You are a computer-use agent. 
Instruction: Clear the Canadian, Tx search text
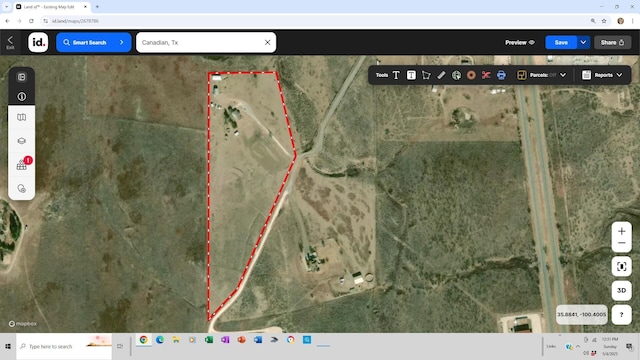tap(267, 42)
